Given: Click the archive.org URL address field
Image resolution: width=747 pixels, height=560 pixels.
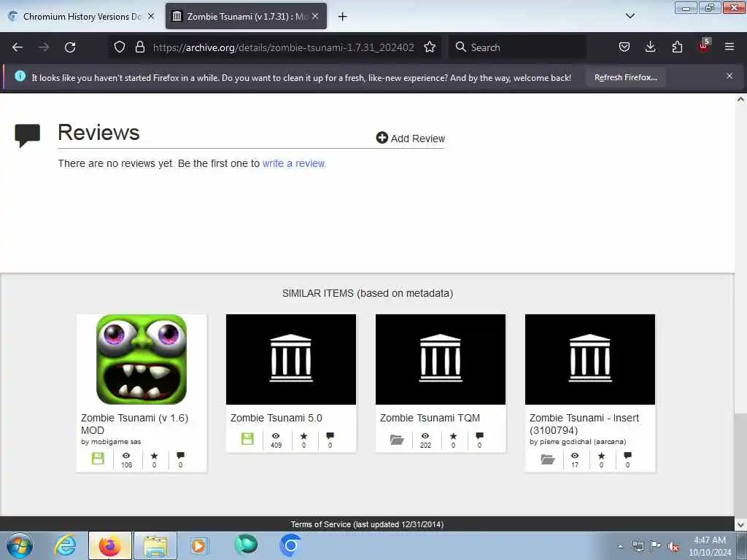Looking at the screenshot, I should (x=284, y=47).
